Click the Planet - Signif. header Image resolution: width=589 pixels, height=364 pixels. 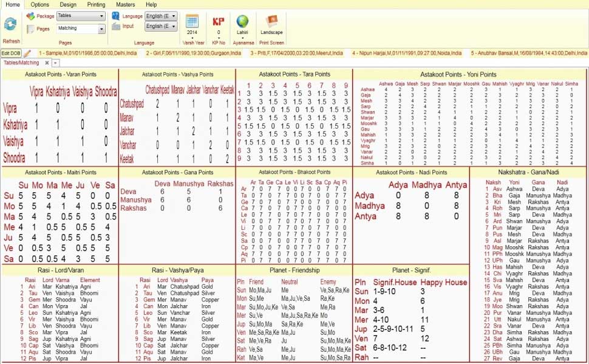411,270
